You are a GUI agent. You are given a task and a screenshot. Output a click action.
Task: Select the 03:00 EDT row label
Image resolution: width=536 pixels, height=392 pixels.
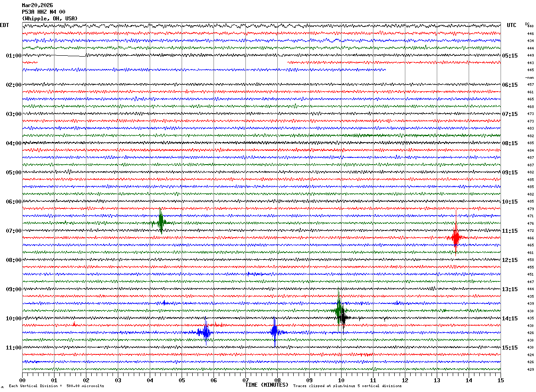14,114
